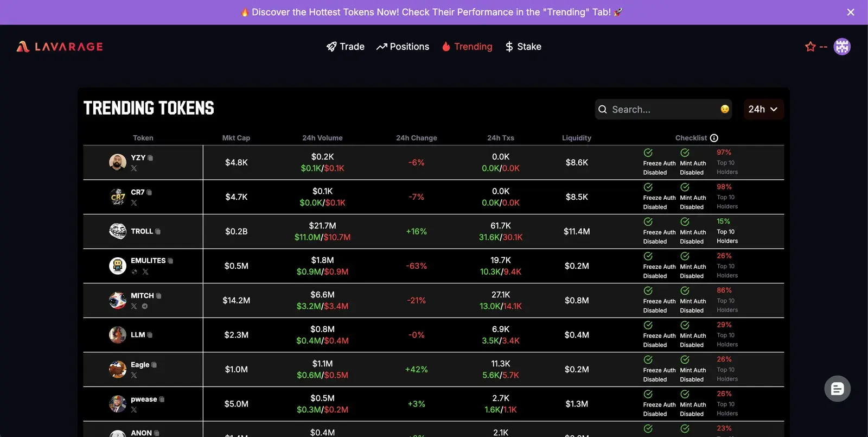Open the CR7 token's X link

[134, 203]
